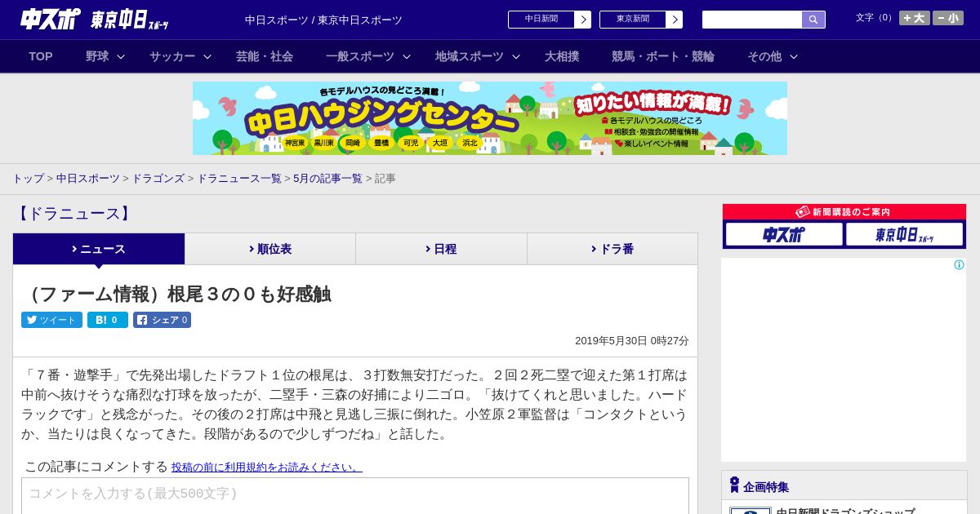Click the 【ドラニュース】 section heading
The height and width of the screenshot is (514, 980).
73,214
